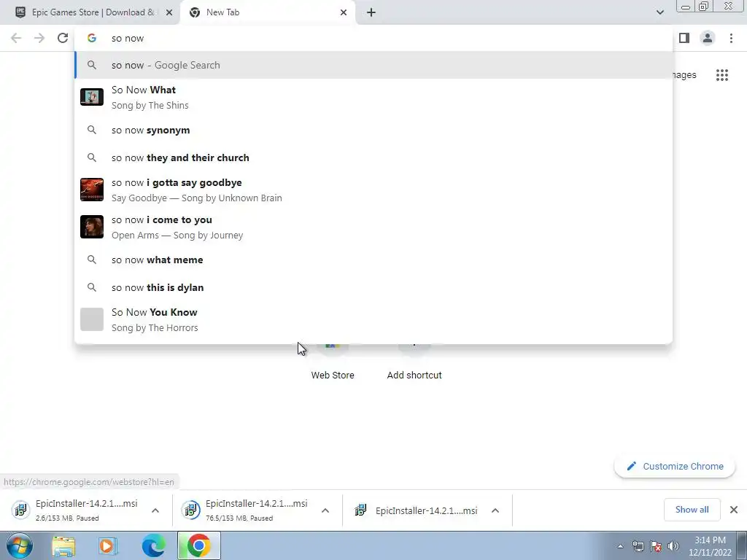Click the Chrome taskbar icon

click(x=199, y=546)
